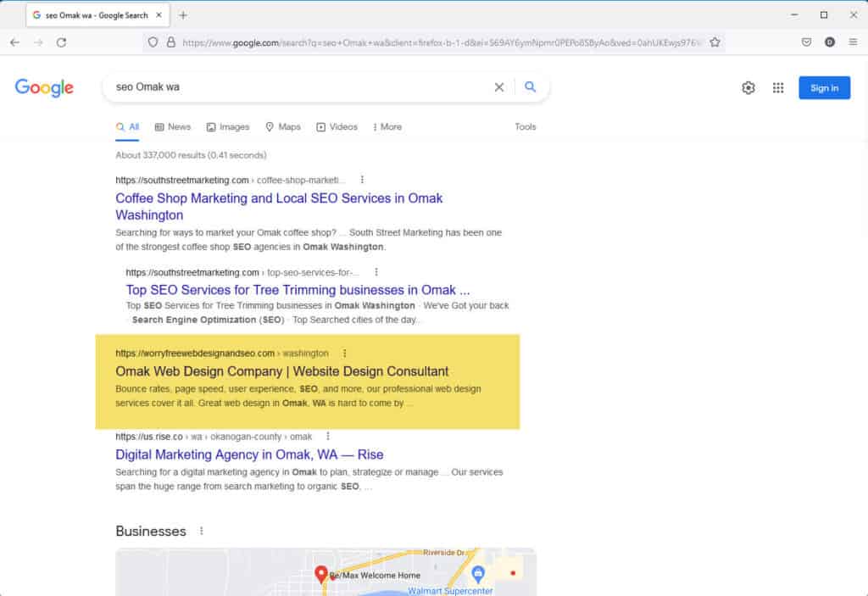Go back using the browser back arrow
This screenshot has height=596, width=868.
coord(15,42)
